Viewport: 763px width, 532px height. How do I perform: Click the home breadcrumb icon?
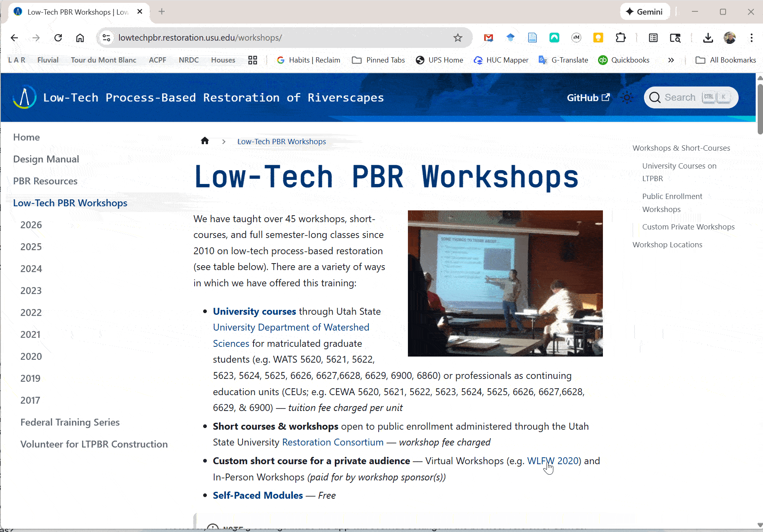(x=205, y=141)
